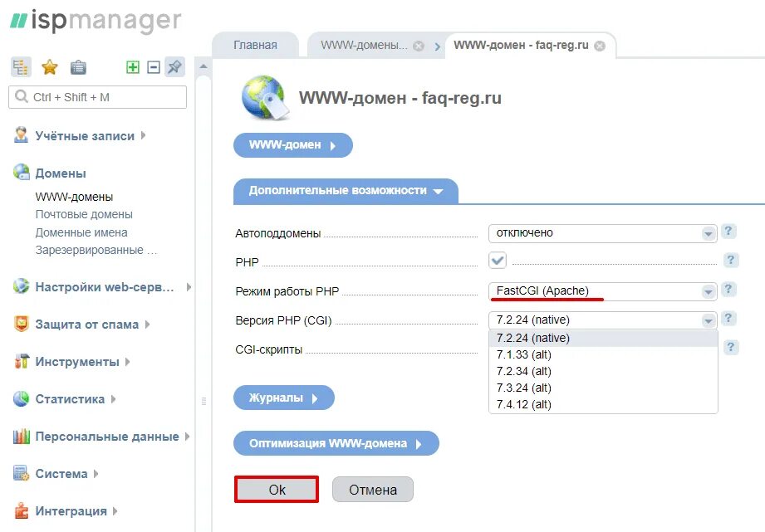
Task: Select 7.4.12 (alt) PHP version
Action: [x=603, y=405]
